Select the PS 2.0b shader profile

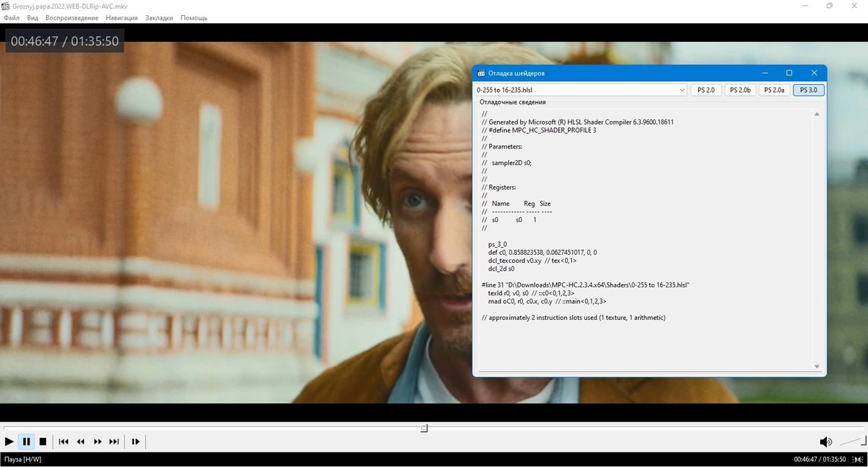coord(740,90)
